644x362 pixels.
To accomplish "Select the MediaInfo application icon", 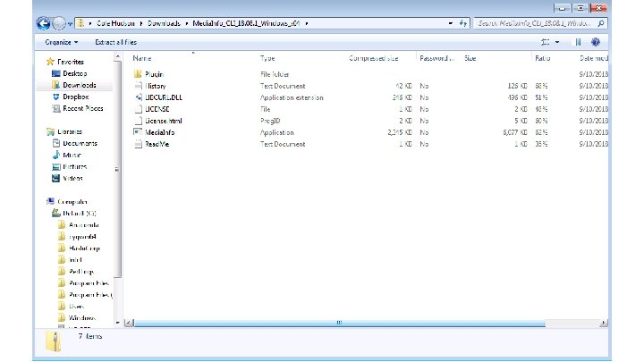I will point(138,132).
